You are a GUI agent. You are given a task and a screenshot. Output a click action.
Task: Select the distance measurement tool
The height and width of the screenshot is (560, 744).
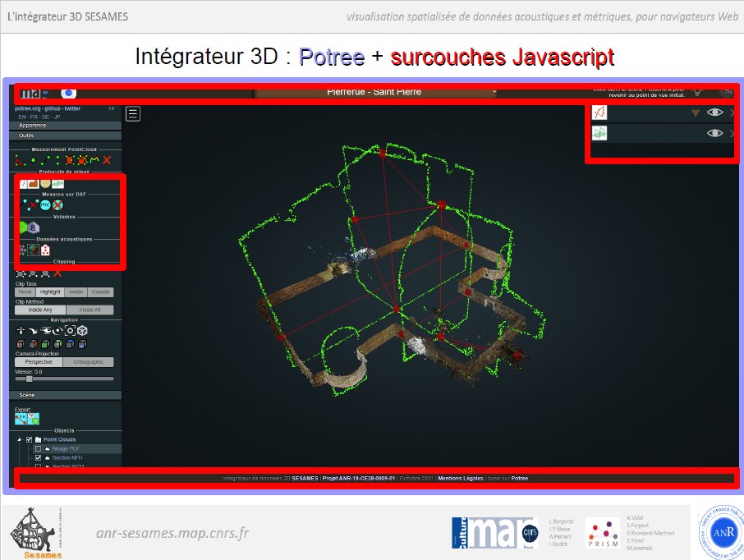click(x=45, y=160)
